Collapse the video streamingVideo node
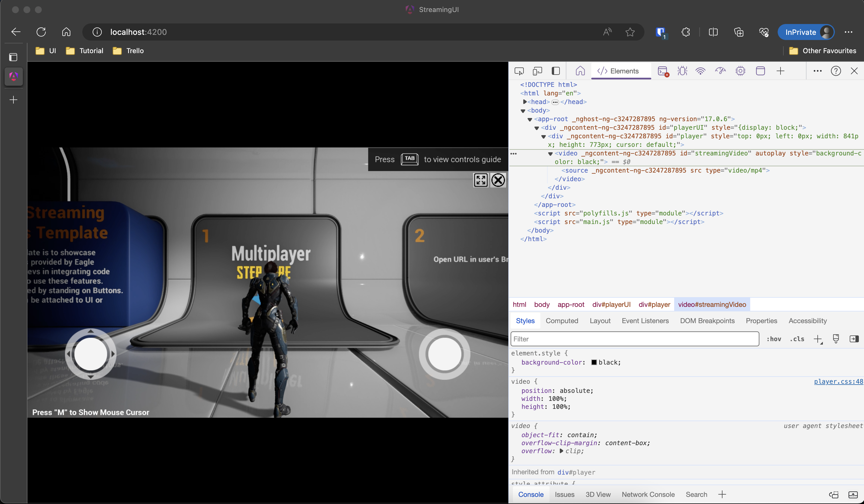 pyautogui.click(x=550, y=153)
